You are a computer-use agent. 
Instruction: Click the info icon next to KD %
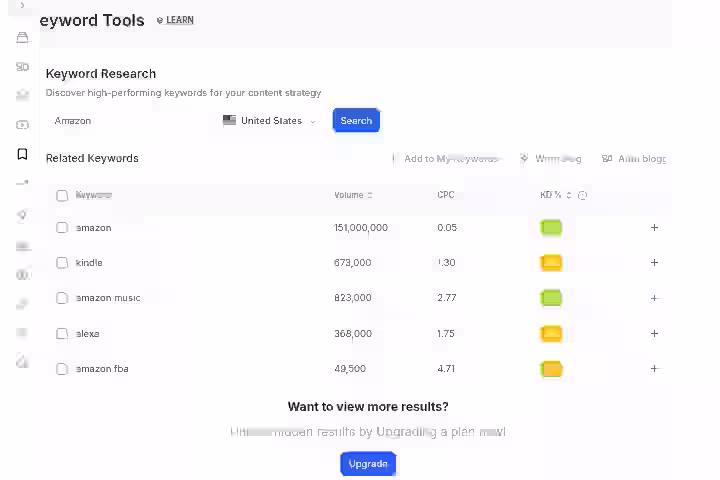(x=582, y=195)
